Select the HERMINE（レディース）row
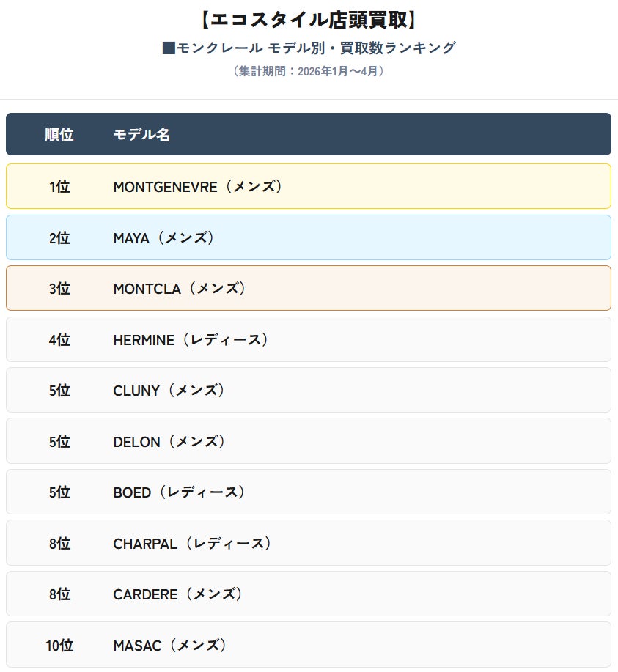Viewport: 618px width, 672px height. point(309,339)
